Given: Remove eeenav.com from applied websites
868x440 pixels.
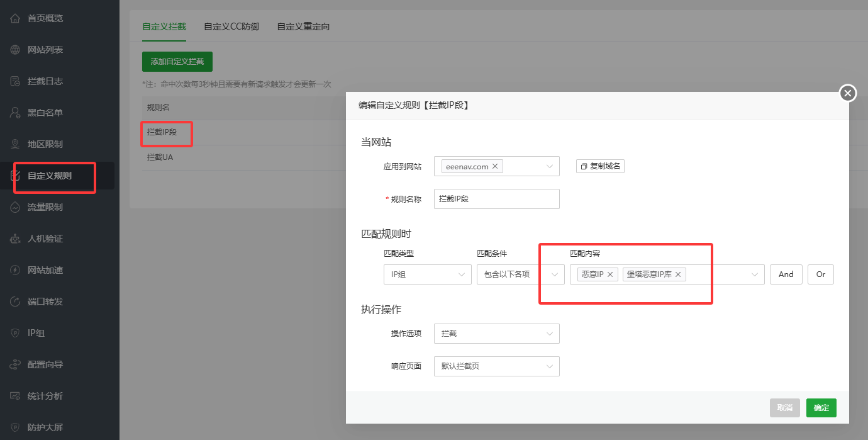Looking at the screenshot, I should tap(495, 166).
